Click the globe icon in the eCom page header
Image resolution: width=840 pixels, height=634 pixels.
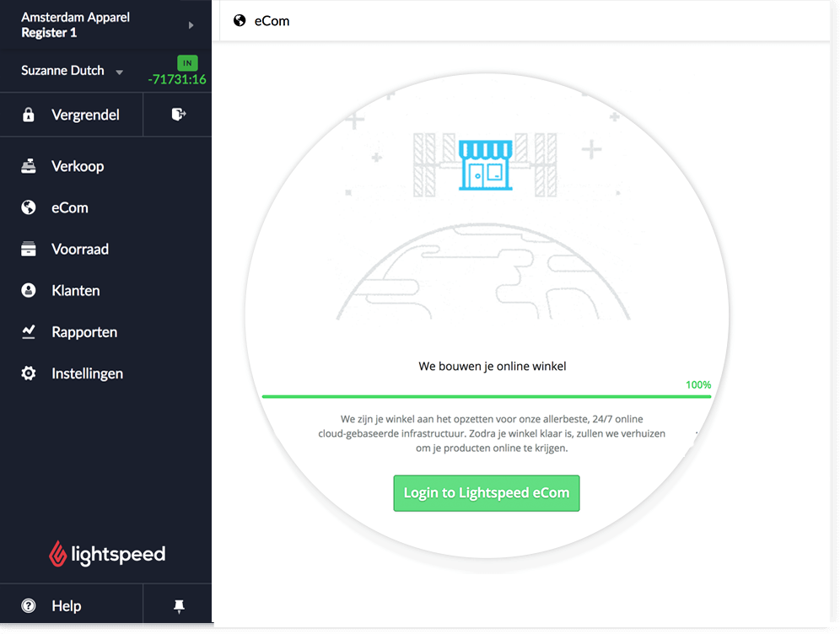(240, 20)
